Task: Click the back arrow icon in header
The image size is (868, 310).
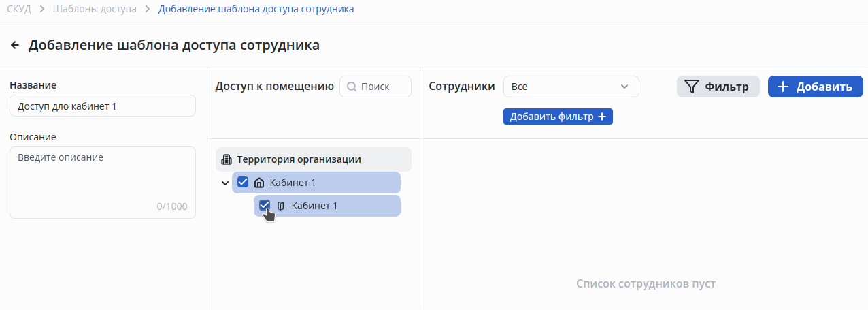Action: coord(15,46)
